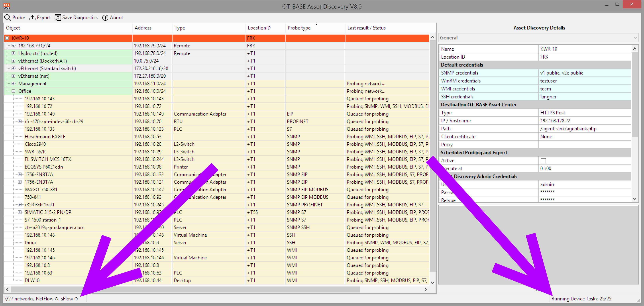644x306 pixels.
Task: Click the 'Running Device Tasks: 25/25' status
Action: 581,298
